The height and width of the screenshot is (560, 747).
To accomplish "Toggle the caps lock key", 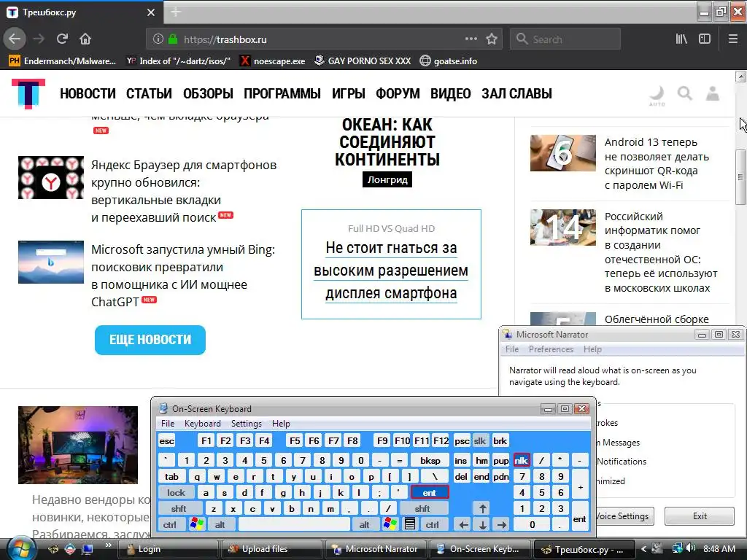I will pyautogui.click(x=176, y=492).
